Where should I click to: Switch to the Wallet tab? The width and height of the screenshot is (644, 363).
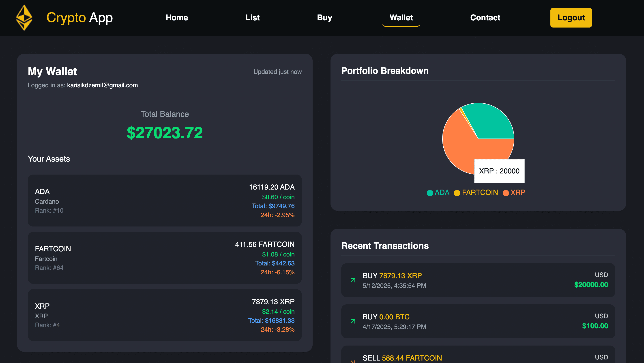(x=401, y=17)
